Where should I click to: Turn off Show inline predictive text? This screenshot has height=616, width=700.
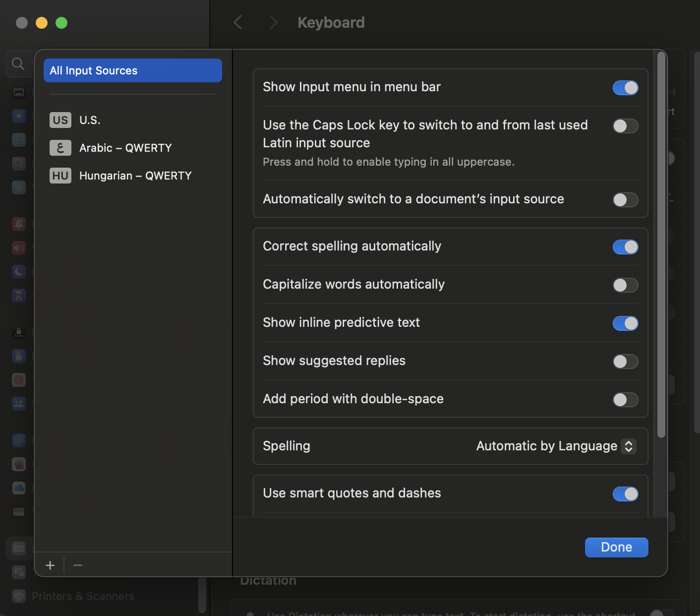[x=625, y=323]
